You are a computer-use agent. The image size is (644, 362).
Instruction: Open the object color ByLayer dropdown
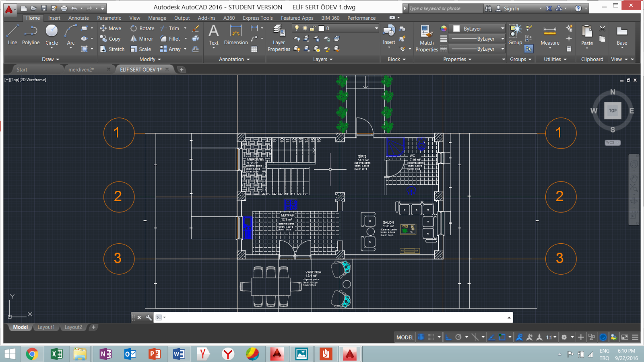(x=477, y=29)
